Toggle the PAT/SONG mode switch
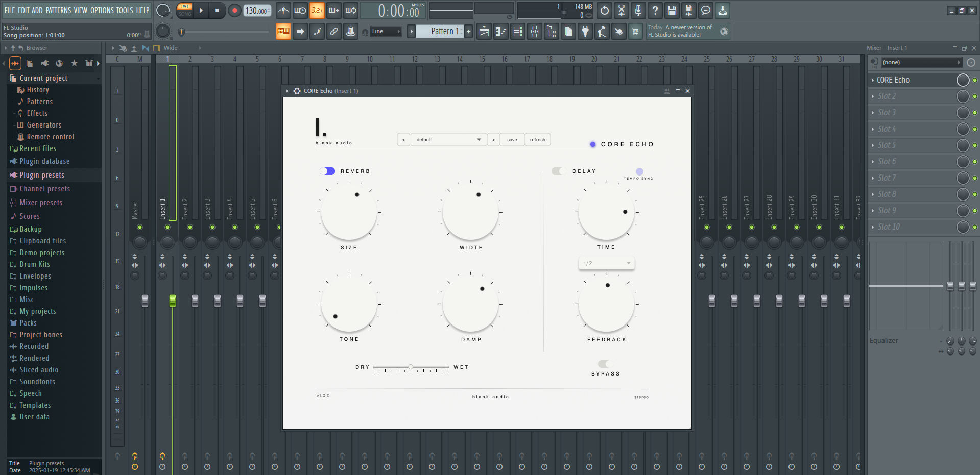The image size is (980, 475). (x=185, y=10)
